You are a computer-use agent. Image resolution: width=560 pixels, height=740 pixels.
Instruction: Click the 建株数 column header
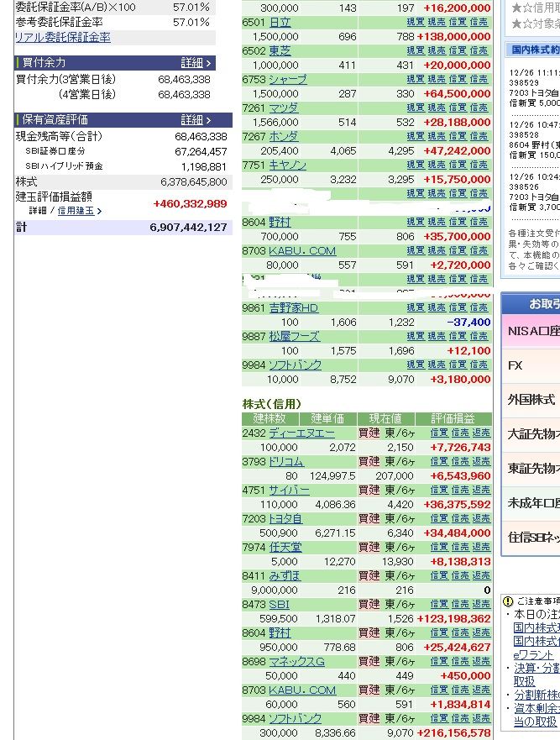[270, 418]
